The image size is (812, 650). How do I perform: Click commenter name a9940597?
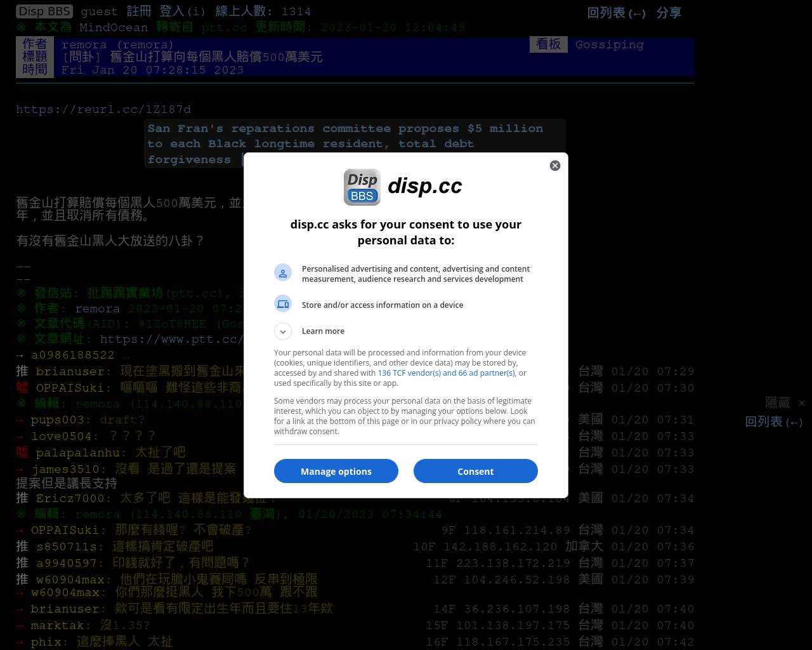66,563
